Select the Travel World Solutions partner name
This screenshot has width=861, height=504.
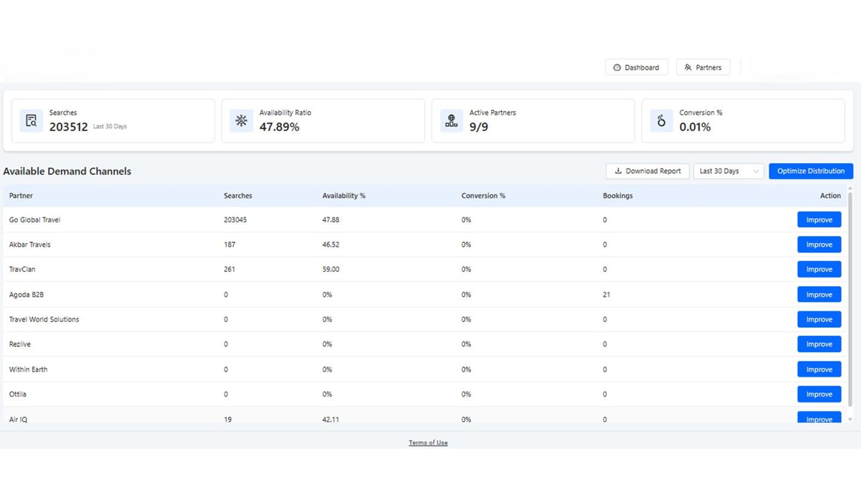44,319
